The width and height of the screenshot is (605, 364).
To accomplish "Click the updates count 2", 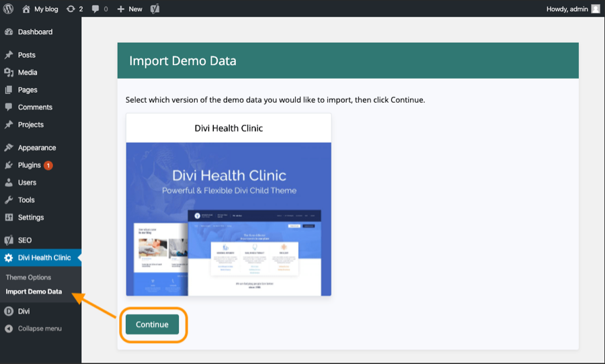I will 81,9.
